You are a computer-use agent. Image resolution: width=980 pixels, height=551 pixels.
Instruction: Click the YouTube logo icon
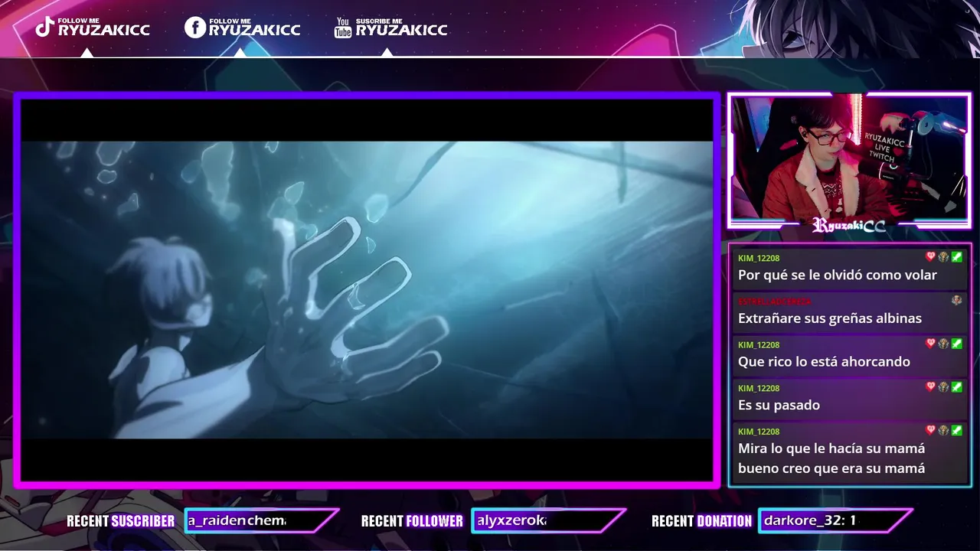tap(343, 28)
